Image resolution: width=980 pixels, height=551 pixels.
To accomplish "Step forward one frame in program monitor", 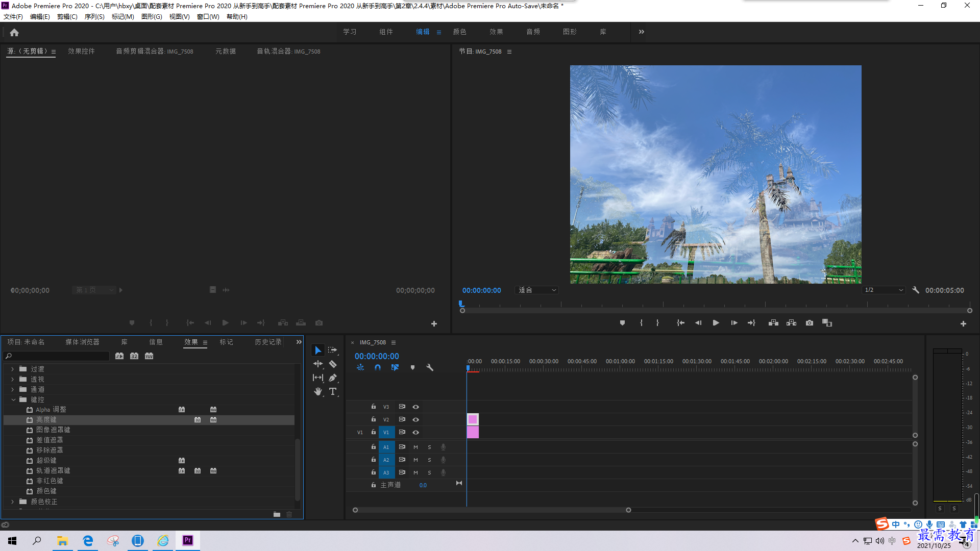I will click(x=734, y=323).
